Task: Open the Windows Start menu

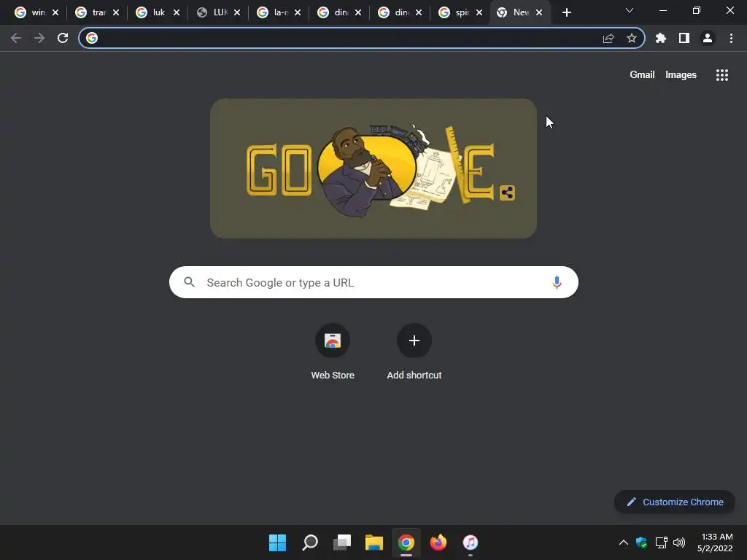Action: [x=277, y=542]
